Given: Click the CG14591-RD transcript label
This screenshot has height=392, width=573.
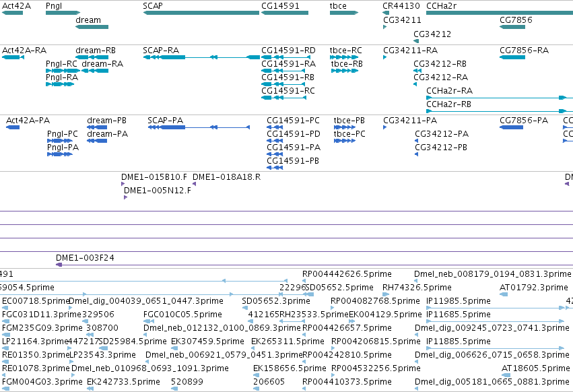Looking at the screenshot, I should click(x=288, y=50).
